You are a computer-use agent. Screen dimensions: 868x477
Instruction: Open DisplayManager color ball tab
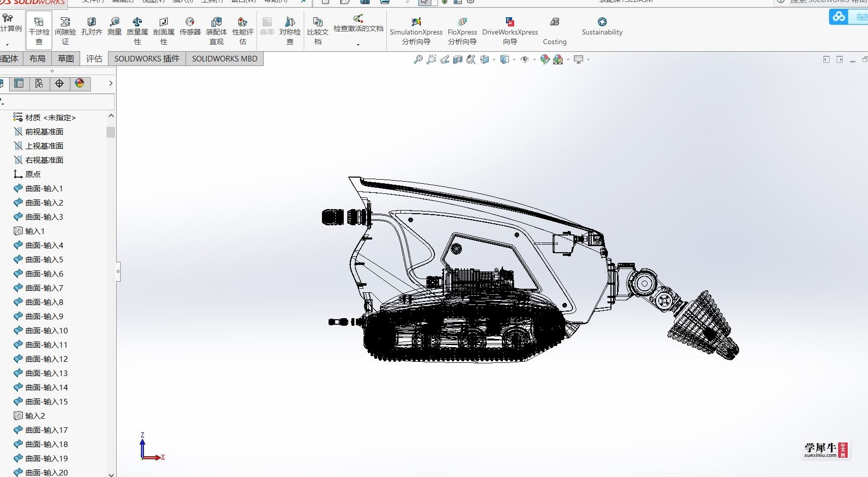(80, 84)
